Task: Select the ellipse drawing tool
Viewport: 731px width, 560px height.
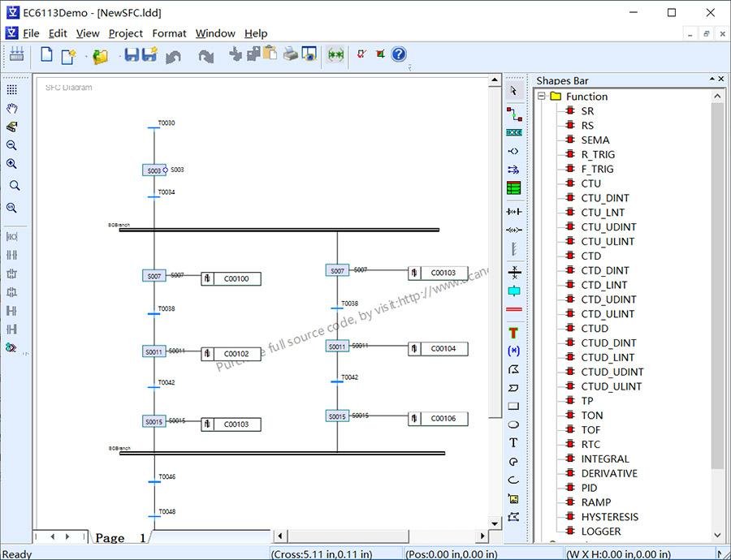Action: pyautogui.click(x=513, y=424)
